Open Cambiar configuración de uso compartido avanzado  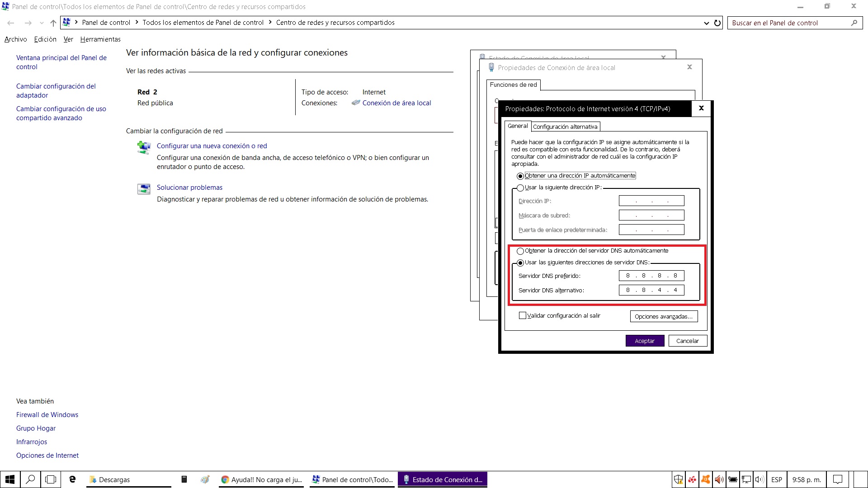point(61,113)
